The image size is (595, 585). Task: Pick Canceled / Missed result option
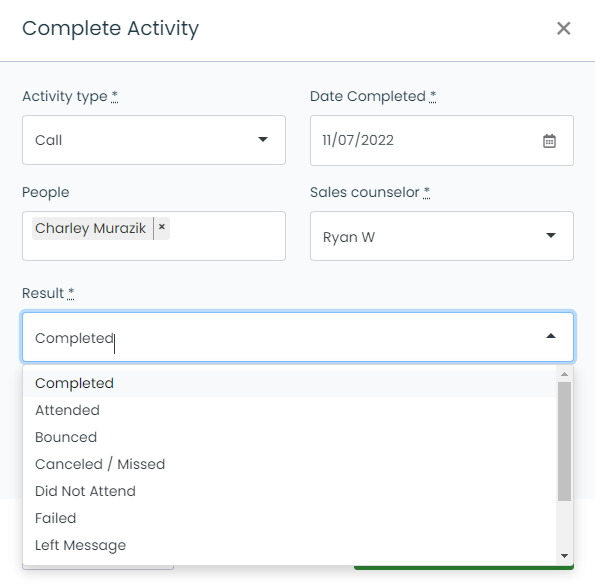pyautogui.click(x=290, y=464)
